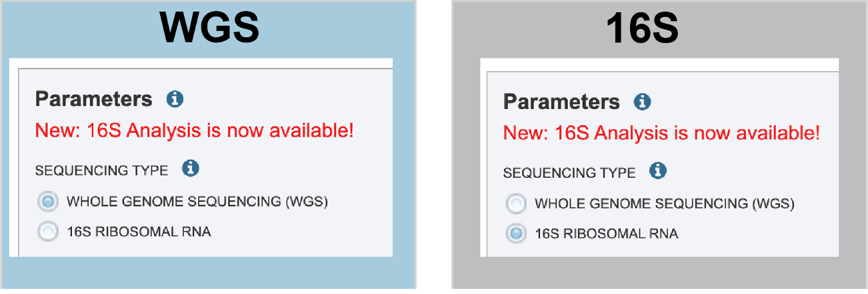Select unchecked Whole Genome Sequencing radio in 16S panel

coord(516,204)
